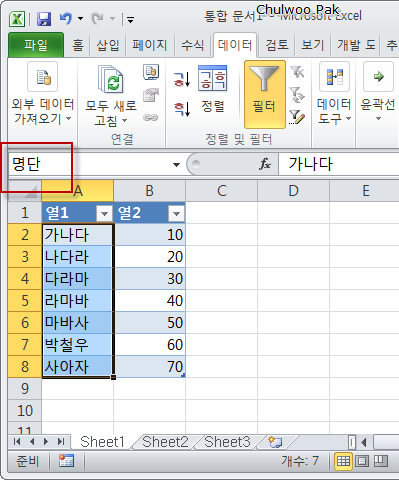Switch to the 보기 tab
This screenshot has height=480, width=399.
313,45
